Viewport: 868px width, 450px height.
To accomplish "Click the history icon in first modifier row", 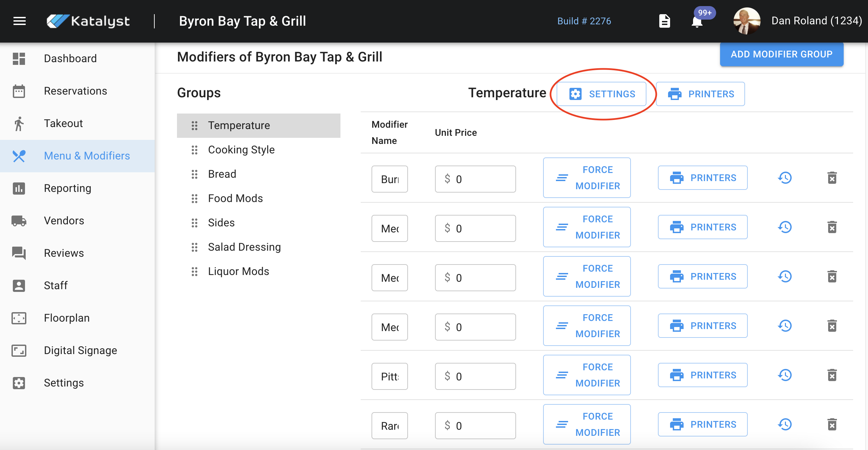I will (785, 178).
